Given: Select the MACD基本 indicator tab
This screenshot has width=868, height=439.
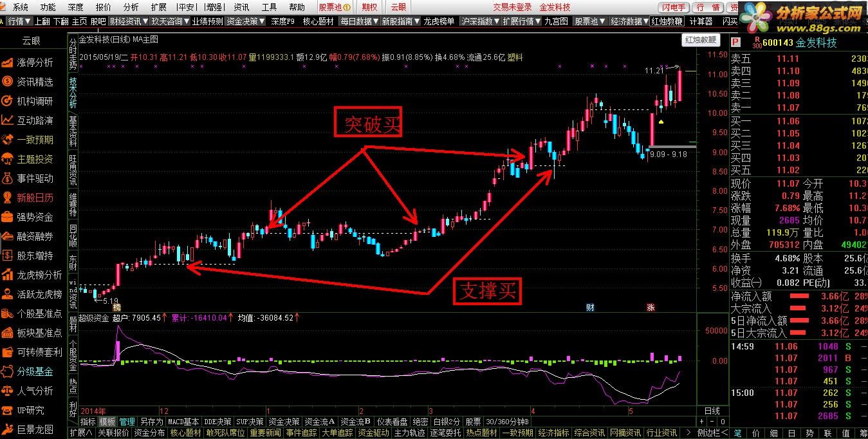Looking at the screenshot, I should click(x=183, y=422).
